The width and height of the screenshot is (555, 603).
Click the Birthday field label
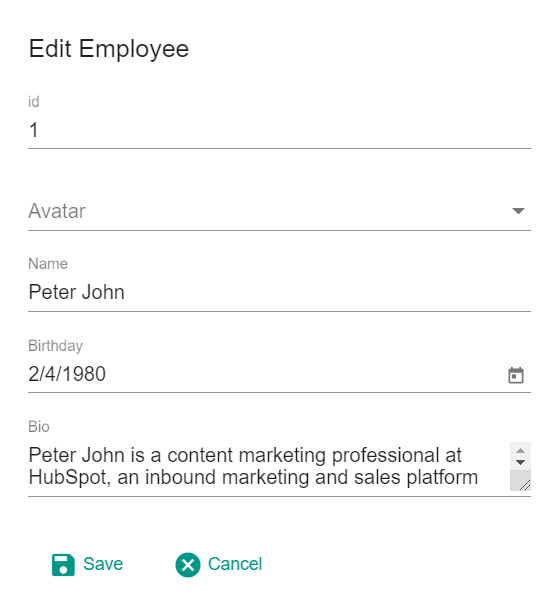point(55,346)
